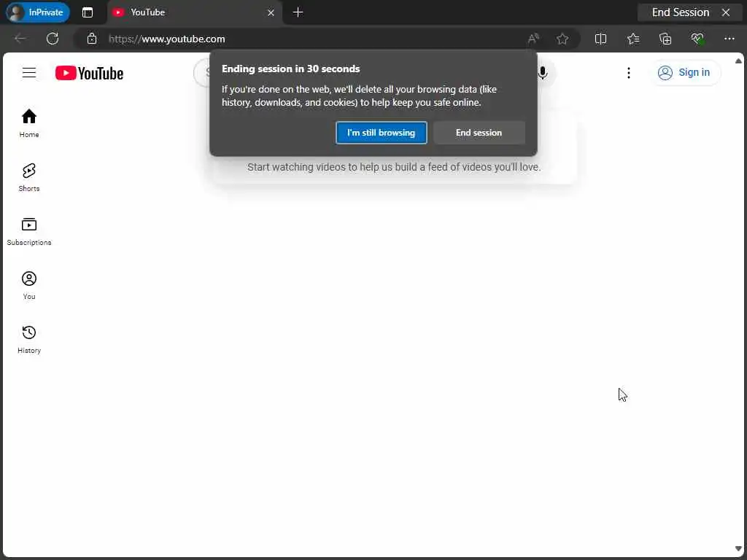Open the tab actions menu icon
This screenshot has width=747, height=560.
(x=88, y=12)
